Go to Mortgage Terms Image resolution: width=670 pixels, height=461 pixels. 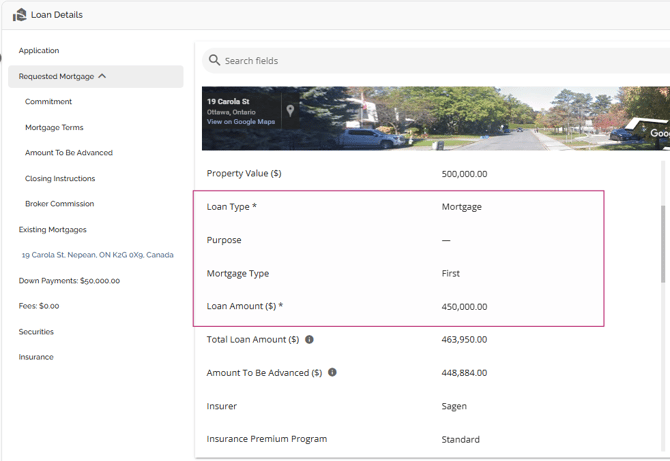pyautogui.click(x=54, y=128)
